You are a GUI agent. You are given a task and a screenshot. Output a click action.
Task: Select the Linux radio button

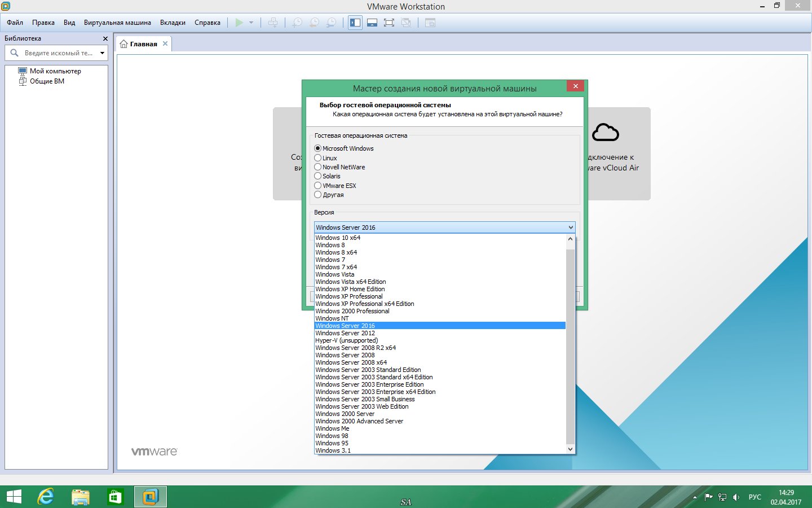click(318, 158)
